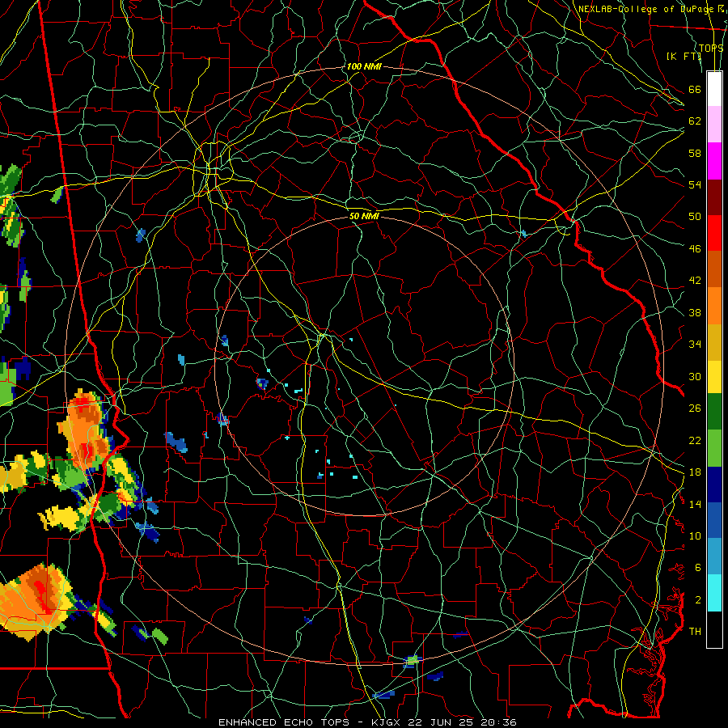Click the "50" scale label in the legend
This screenshot has height=728, width=728.
[x=695, y=216]
